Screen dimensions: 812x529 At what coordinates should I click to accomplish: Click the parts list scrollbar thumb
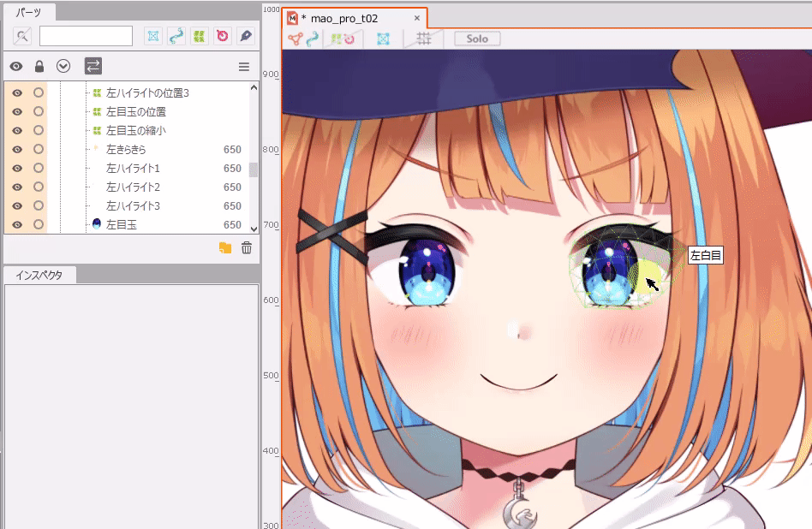click(x=254, y=169)
